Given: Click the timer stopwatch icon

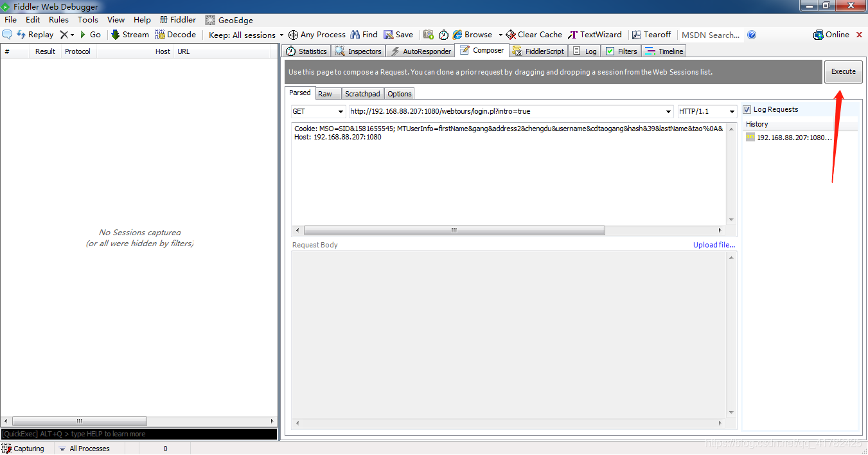Looking at the screenshot, I should tap(443, 35).
